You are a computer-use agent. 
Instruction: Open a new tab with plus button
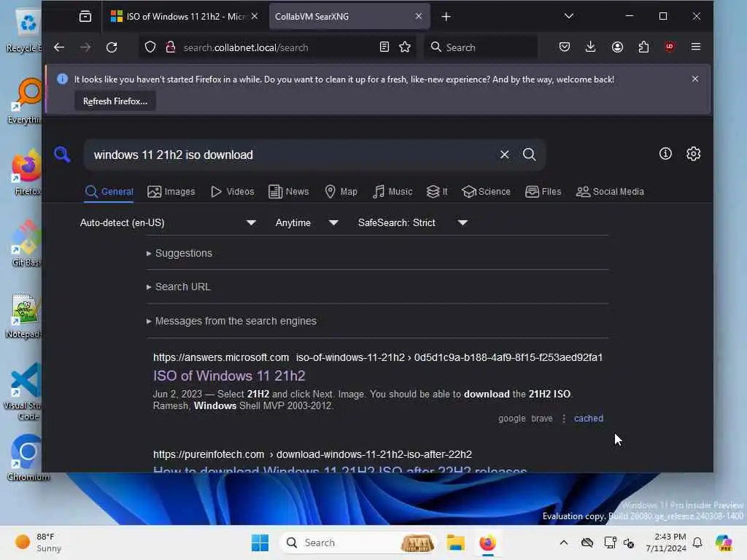point(446,17)
